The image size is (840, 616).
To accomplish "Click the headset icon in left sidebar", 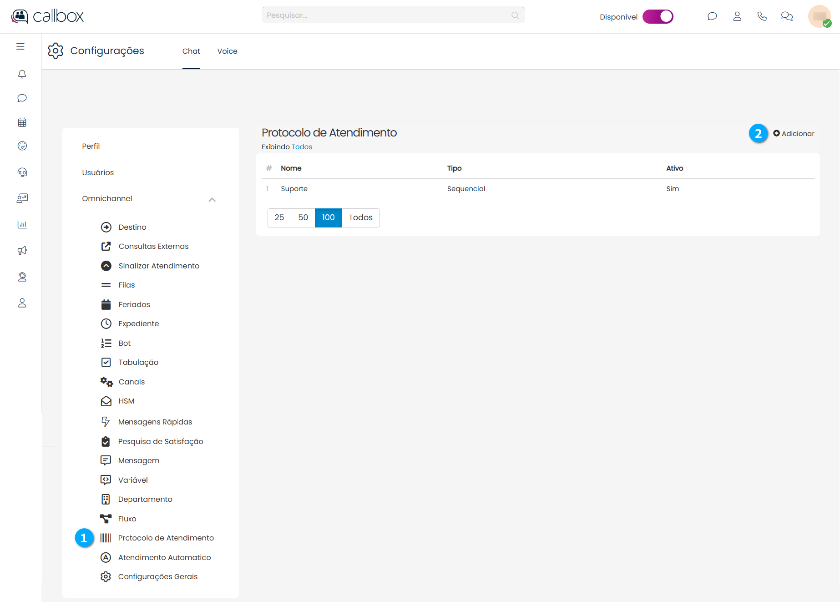I will [x=22, y=172].
